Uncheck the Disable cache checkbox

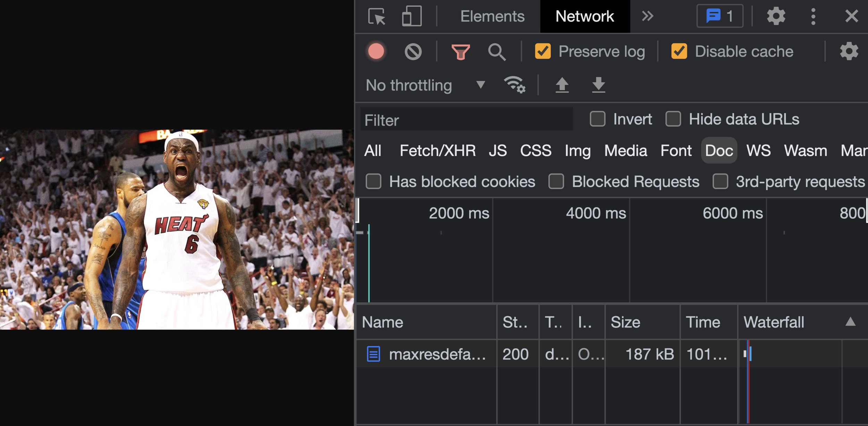click(x=679, y=51)
